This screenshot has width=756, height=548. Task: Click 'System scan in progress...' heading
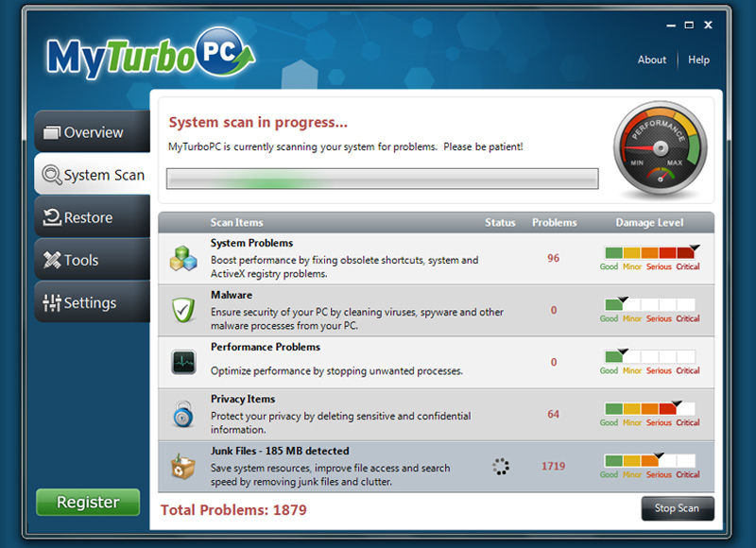[x=258, y=123]
